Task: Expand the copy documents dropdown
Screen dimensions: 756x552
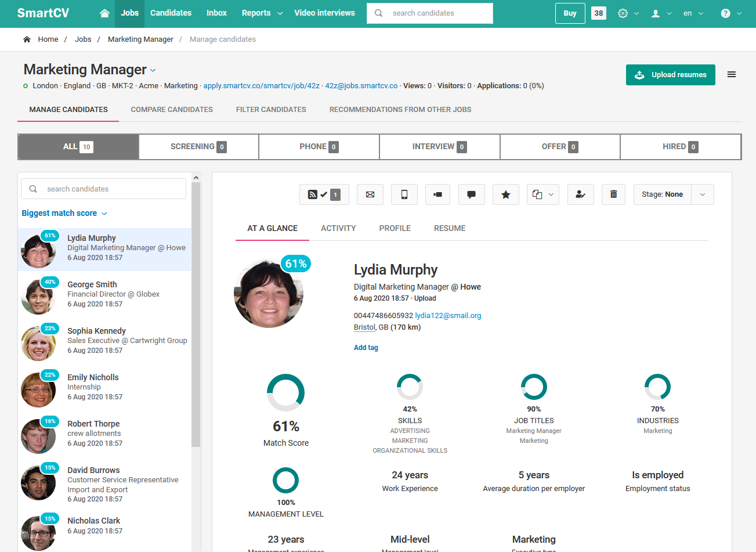Action: point(543,194)
